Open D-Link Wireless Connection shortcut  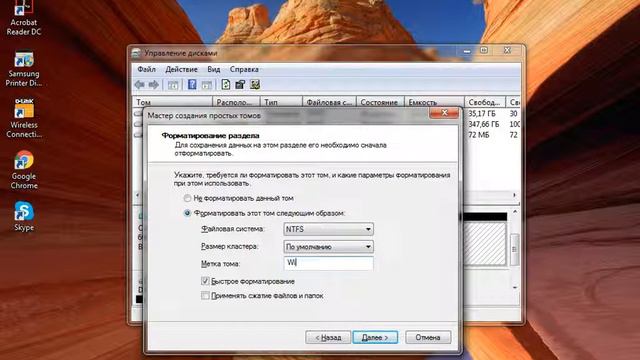click(x=24, y=118)
